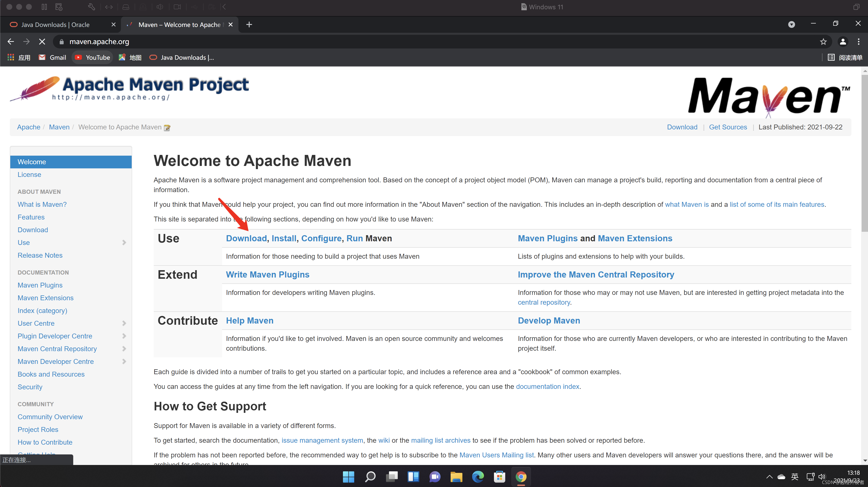Open VM settings wrench icon
This screenshot has height=487, width=868.
(x=91, y=7)
